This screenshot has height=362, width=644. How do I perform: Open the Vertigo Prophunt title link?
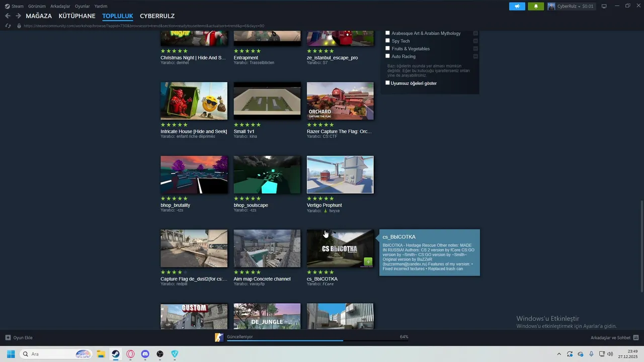325,205
